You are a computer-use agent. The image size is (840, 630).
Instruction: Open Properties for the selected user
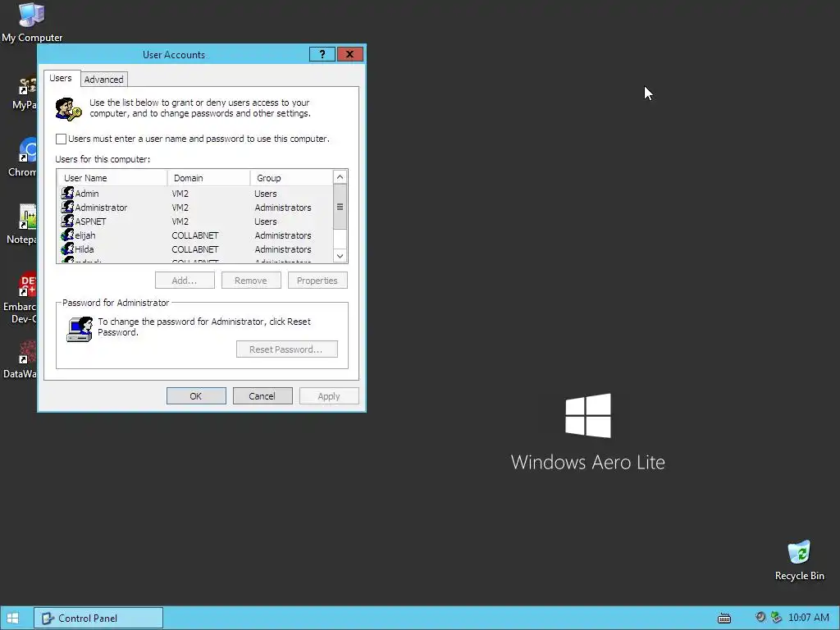coord(317,281)
